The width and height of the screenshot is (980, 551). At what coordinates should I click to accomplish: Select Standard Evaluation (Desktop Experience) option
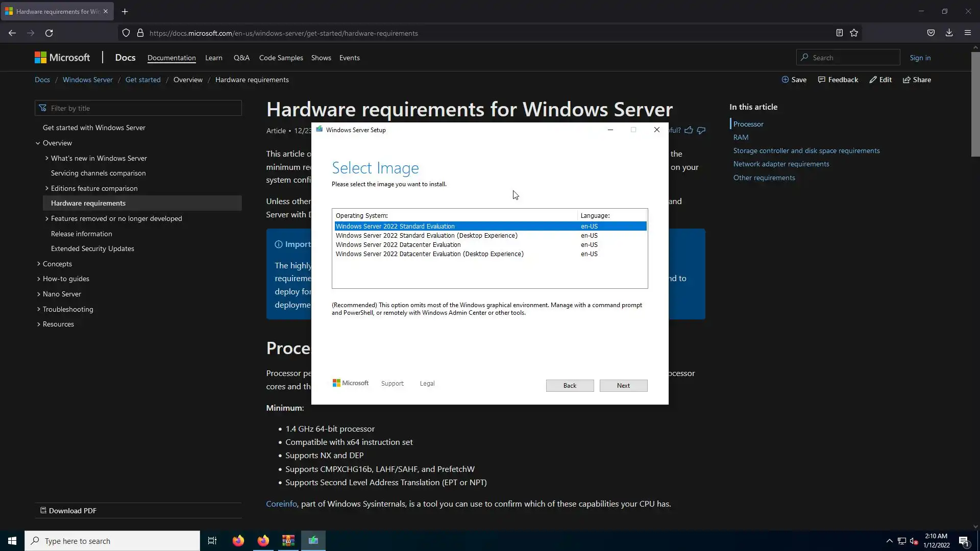click(426, 236)
